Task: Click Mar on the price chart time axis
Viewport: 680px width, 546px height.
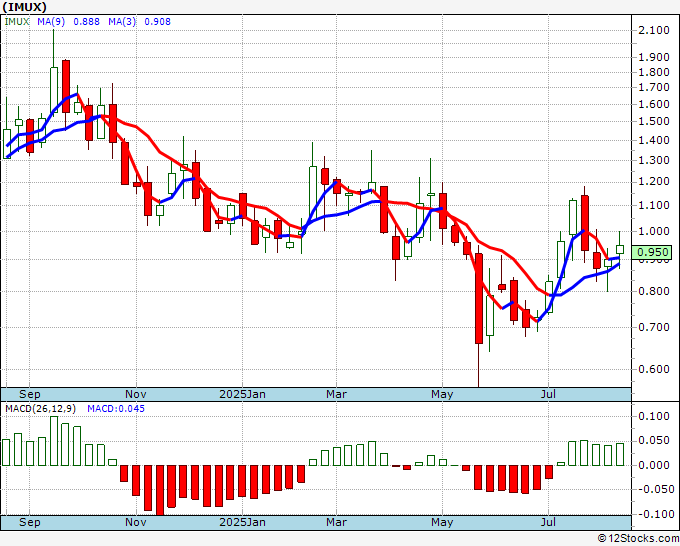Action: click(337, 394)
